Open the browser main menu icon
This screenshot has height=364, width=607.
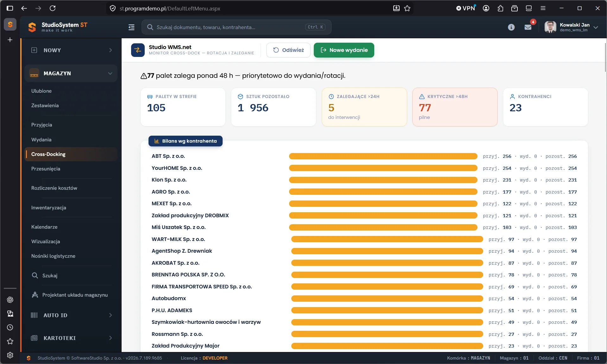(543, 8)
